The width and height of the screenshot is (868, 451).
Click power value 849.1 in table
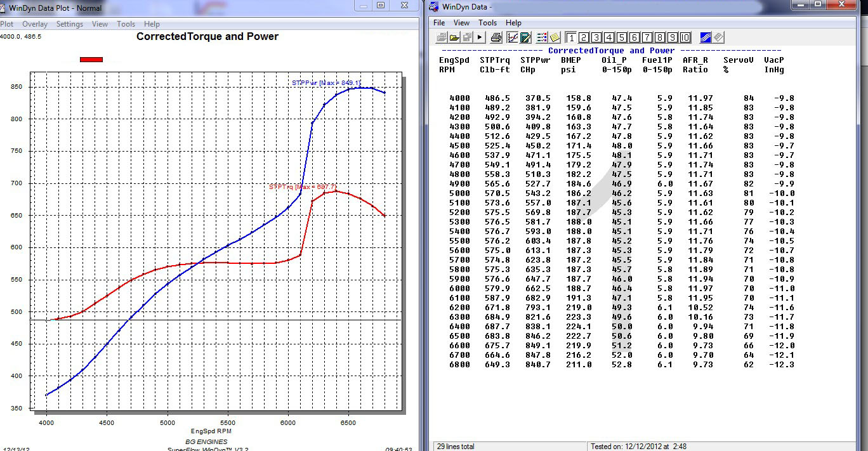(x=537, y=346)
